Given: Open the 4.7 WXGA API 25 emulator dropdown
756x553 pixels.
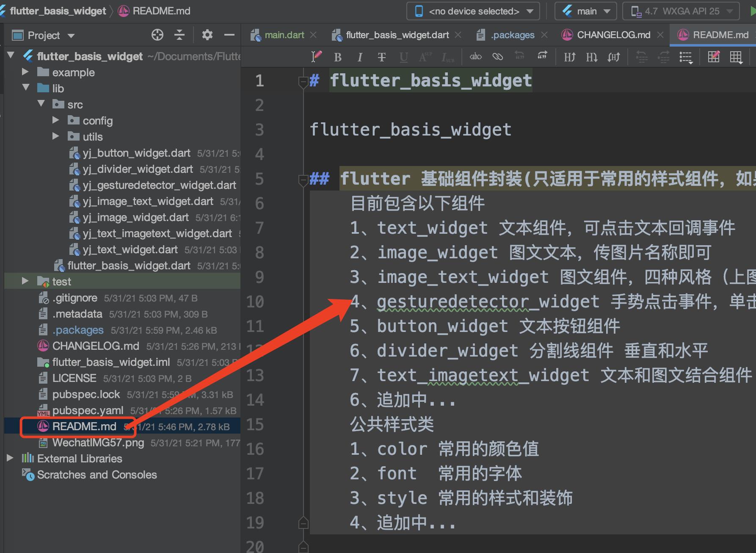Looking at the screenshot, I should 681,11.
